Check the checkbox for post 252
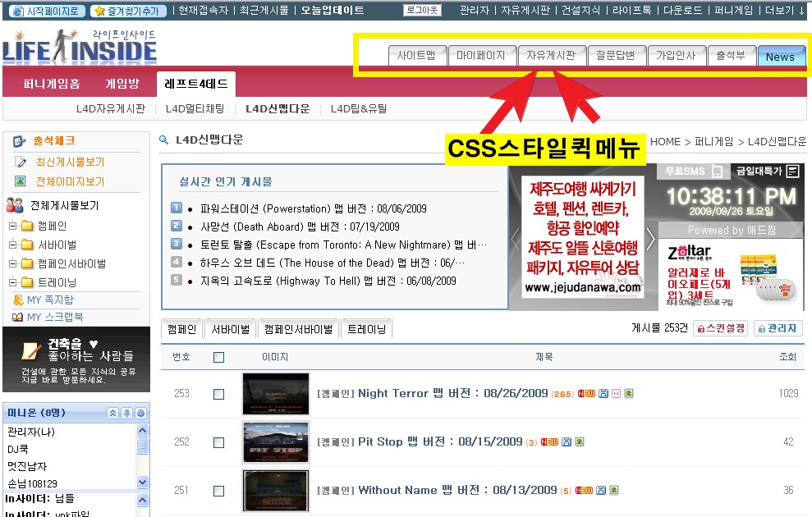This screenshot has width=812, height=517. click(219, 442)
